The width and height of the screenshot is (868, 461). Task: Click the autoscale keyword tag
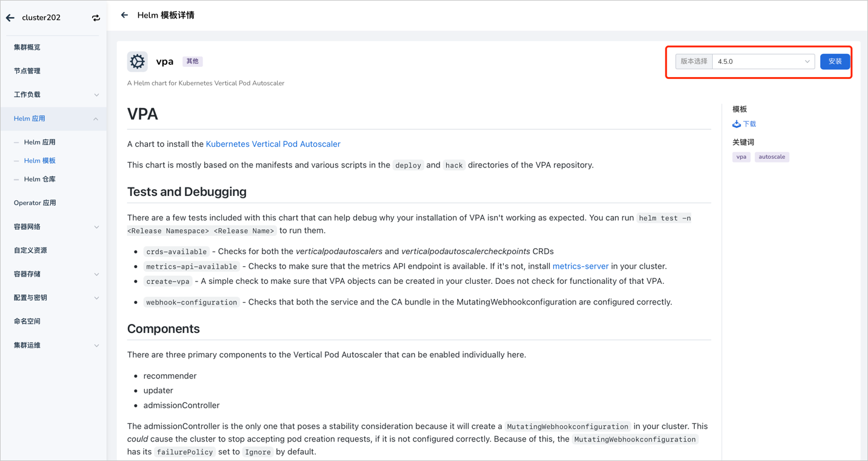[772, 156]
